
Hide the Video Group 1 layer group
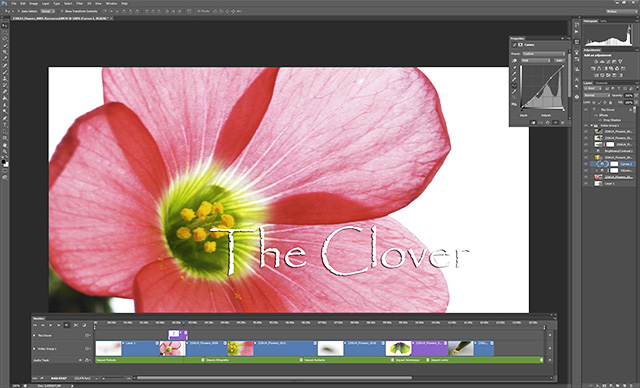[x=586, y=125]
